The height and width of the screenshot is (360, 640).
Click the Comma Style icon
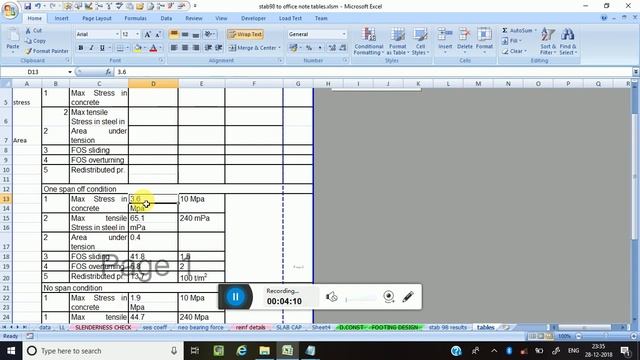click(320, 48)
